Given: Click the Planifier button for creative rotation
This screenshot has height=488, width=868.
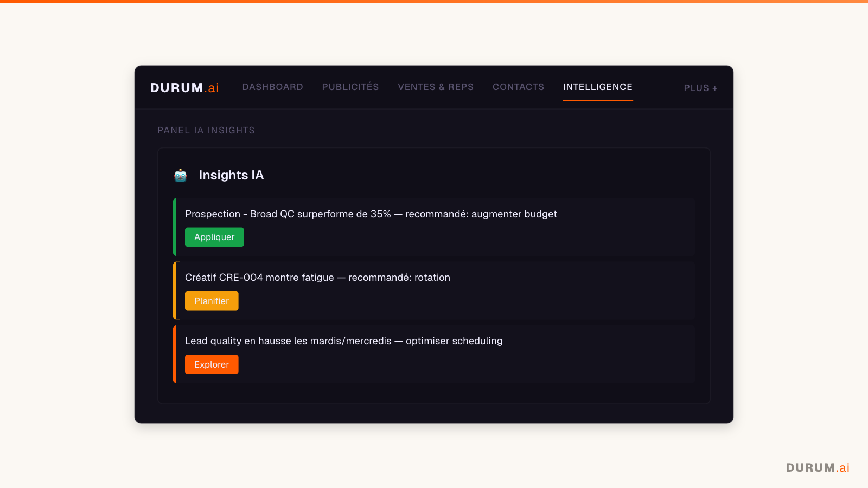Looking at the screenshot, I should click(212, 300).
